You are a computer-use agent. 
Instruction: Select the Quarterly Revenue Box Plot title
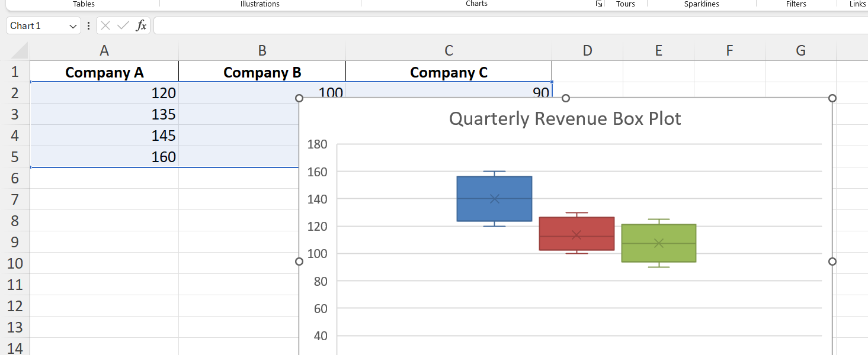click(x=565, y=119)
